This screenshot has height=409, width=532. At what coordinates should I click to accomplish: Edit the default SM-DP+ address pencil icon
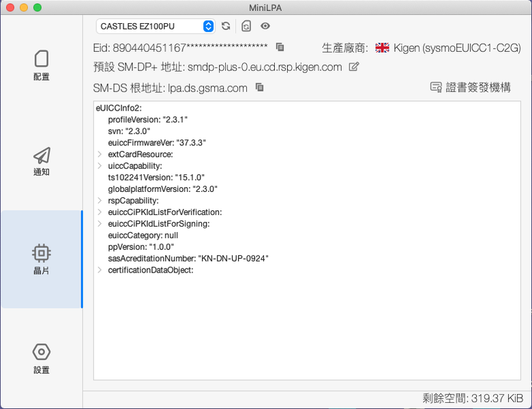tap(353, 67)
